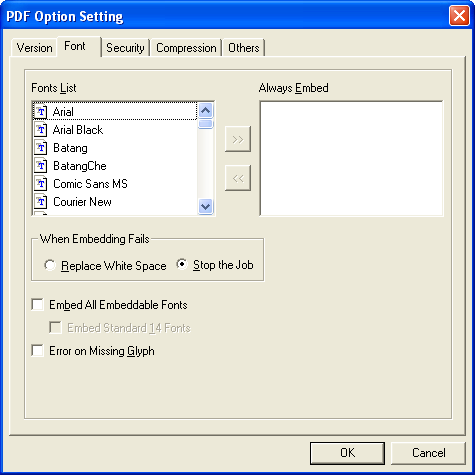Click the Batang font icon

(41, 148)
